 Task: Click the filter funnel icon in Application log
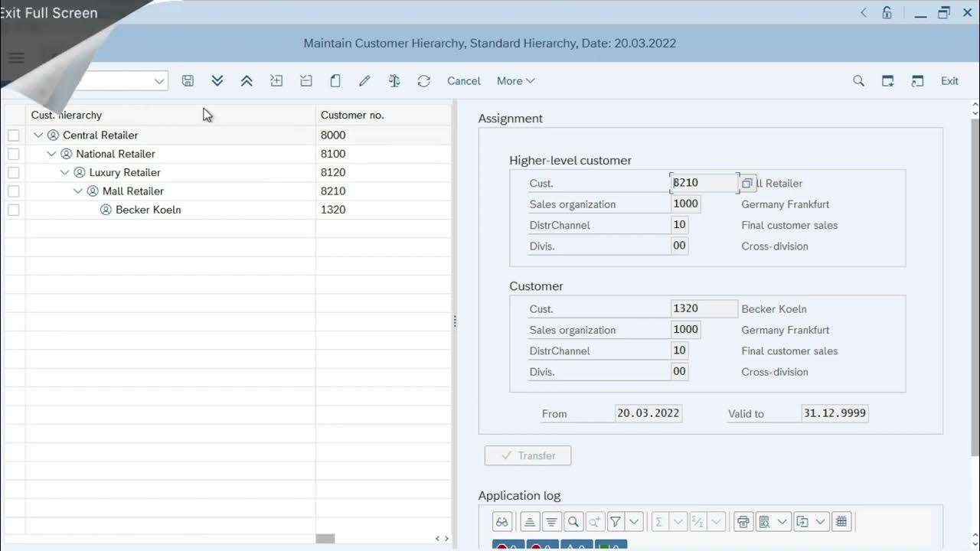[x=616, y=522]
